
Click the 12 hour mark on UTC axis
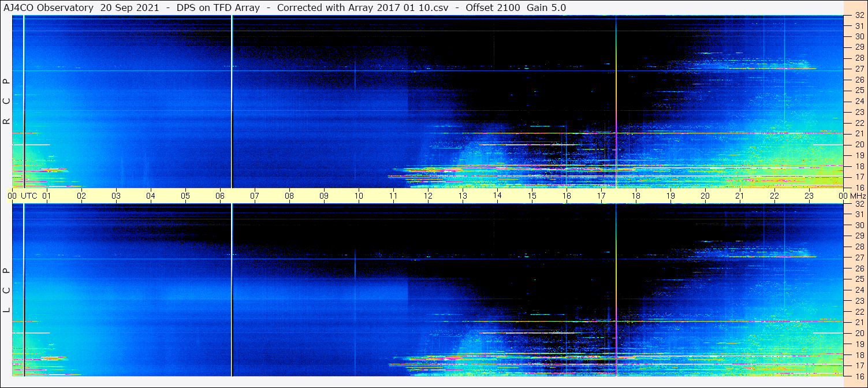428,196
